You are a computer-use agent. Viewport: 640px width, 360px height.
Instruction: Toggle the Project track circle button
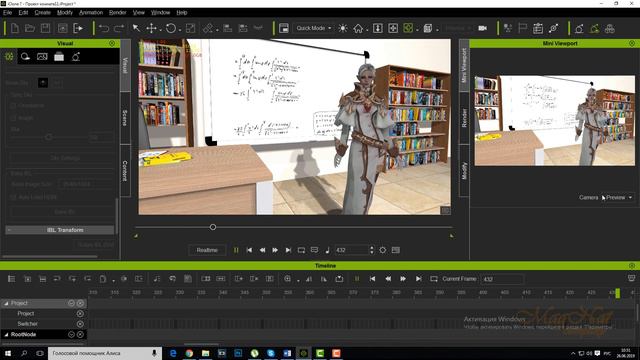[80, 313]
